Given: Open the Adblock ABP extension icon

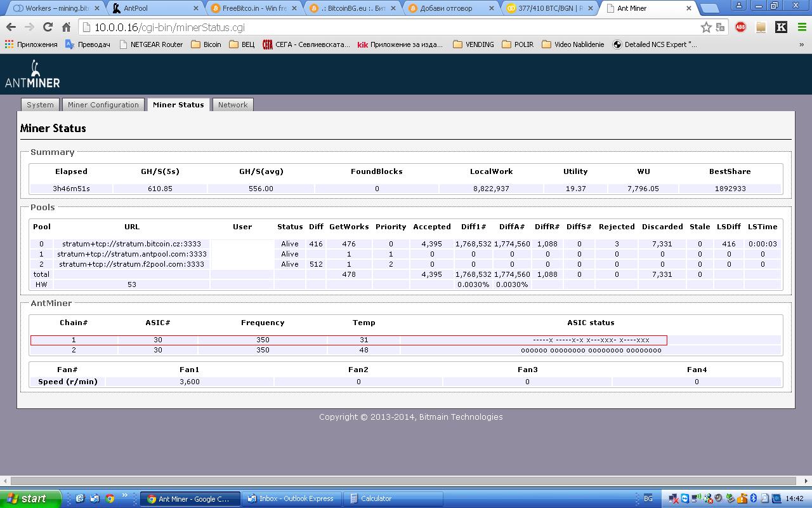Looking at the screenshot, I should click(740, 27).
